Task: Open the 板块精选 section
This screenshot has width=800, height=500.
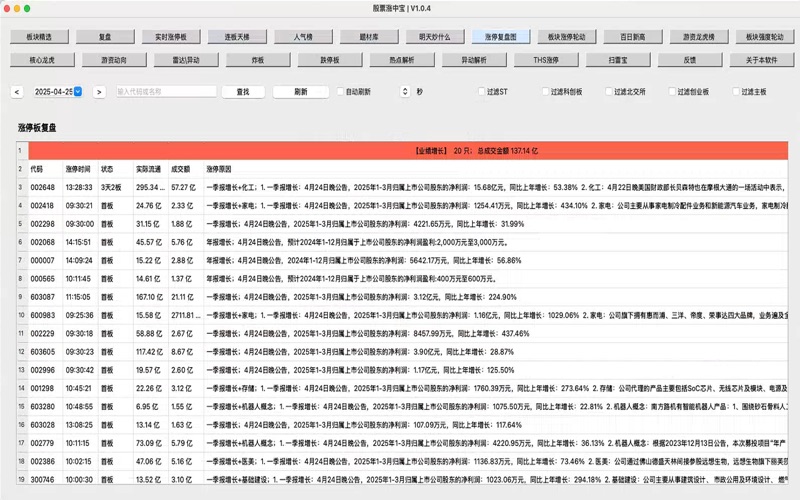Action: coord(39,36)
